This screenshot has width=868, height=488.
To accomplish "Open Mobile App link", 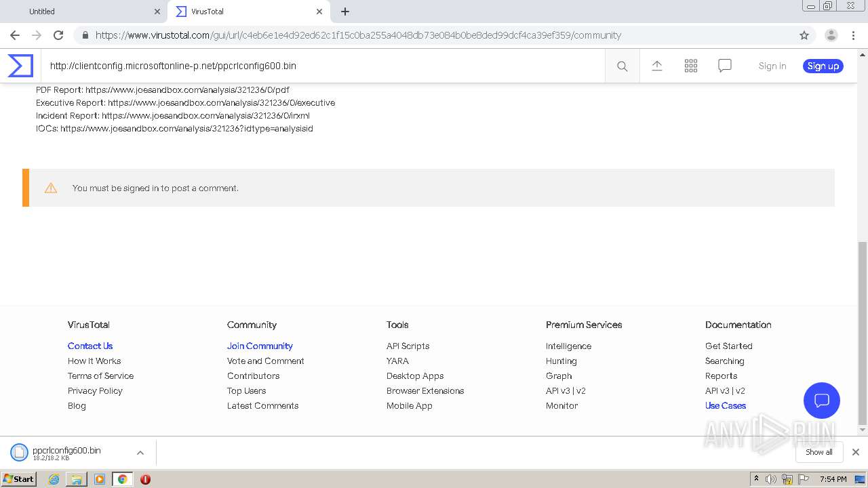I will point(409,405).
